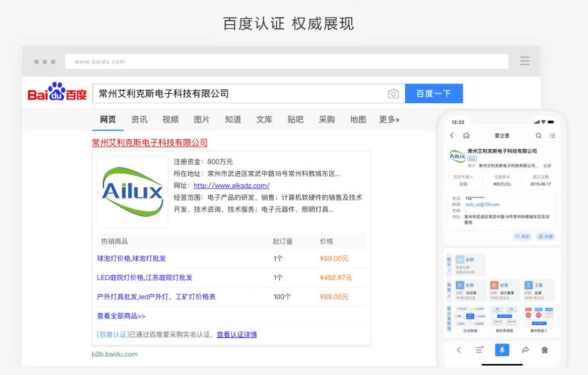This screenshot has height=375, width=588.
Task: Click the www.baidu.com address bar
Action: click(x=287, y=61)
